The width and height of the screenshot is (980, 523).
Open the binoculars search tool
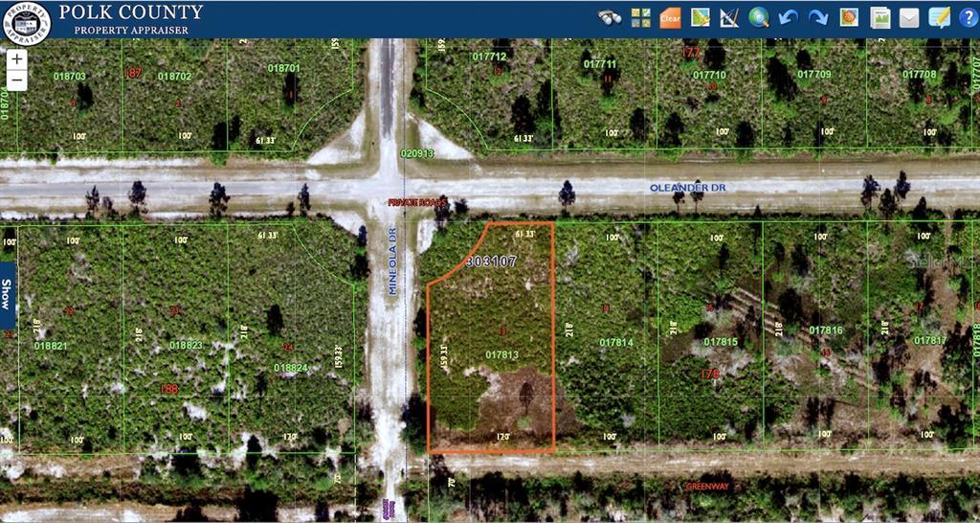tap(610, 17)
